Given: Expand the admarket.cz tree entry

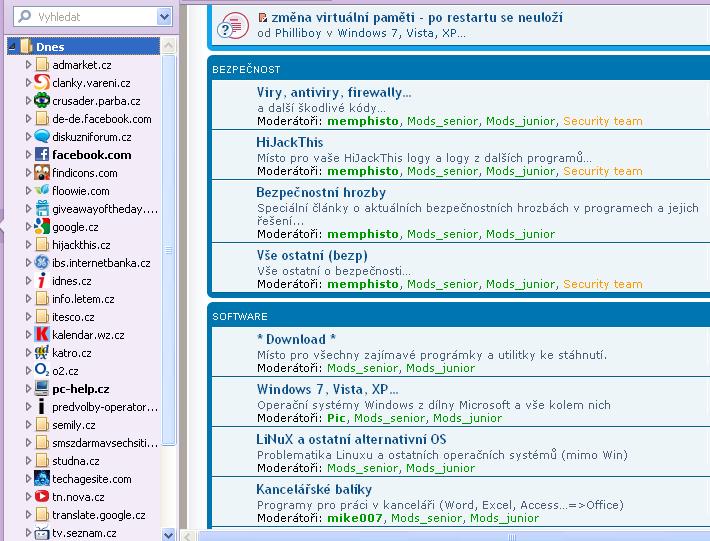Looking at the screenshot, I should pyautogui.click(x=29, y=65).
